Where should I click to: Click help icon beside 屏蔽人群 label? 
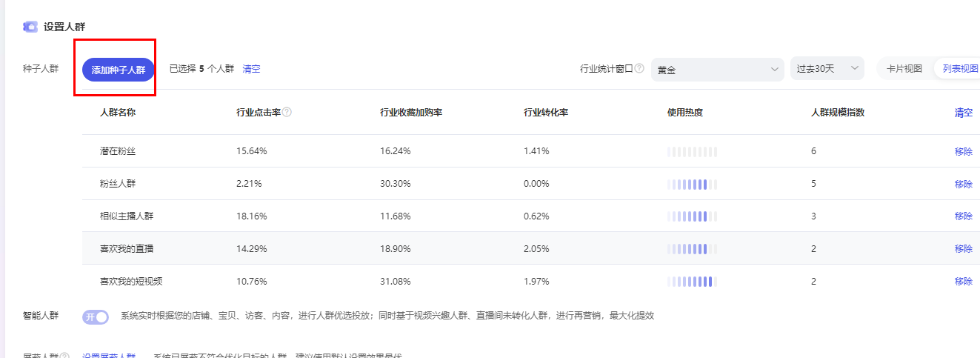click(x=64, y=356)
